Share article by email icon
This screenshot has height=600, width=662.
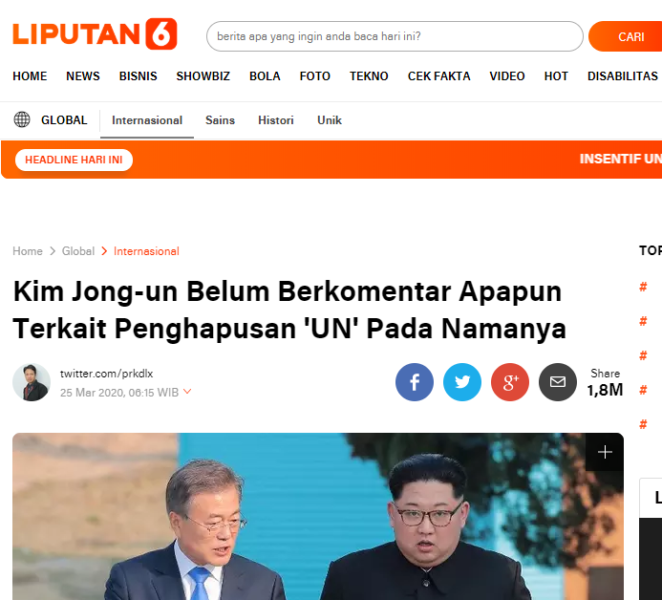(557, 382)
